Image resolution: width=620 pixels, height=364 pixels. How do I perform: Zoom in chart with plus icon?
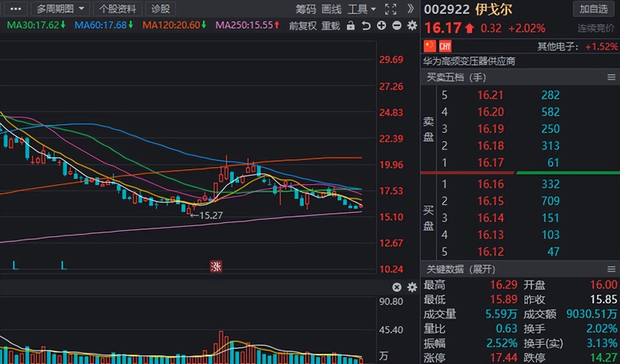382,26
